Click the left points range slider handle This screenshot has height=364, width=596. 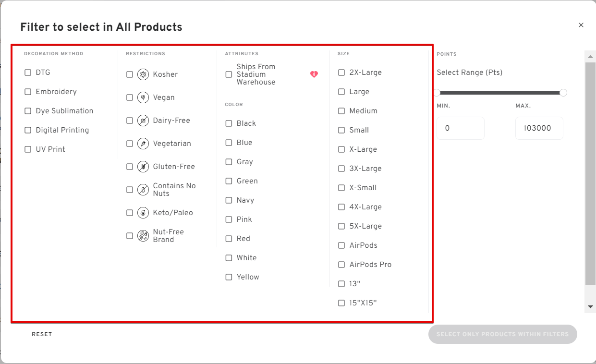pyautogui.click(x=437, y=93)
